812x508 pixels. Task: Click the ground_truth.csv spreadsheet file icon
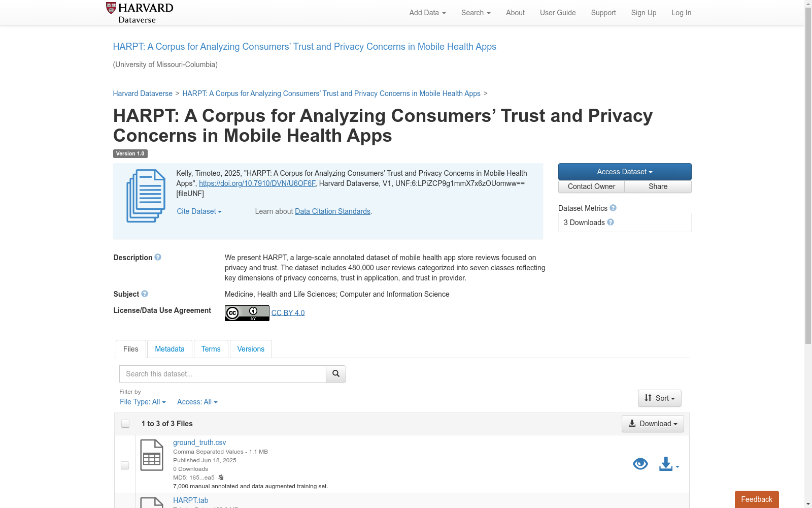coord(151,455)
